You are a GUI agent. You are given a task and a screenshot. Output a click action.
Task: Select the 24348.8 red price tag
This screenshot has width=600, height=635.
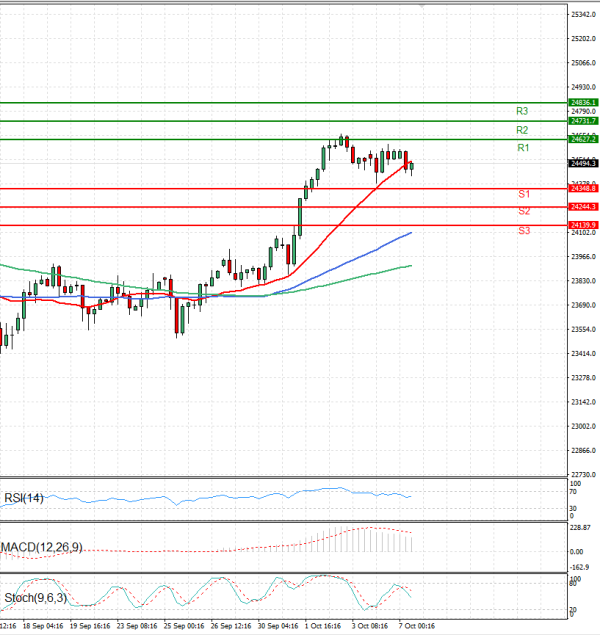(x=582, y=188)
